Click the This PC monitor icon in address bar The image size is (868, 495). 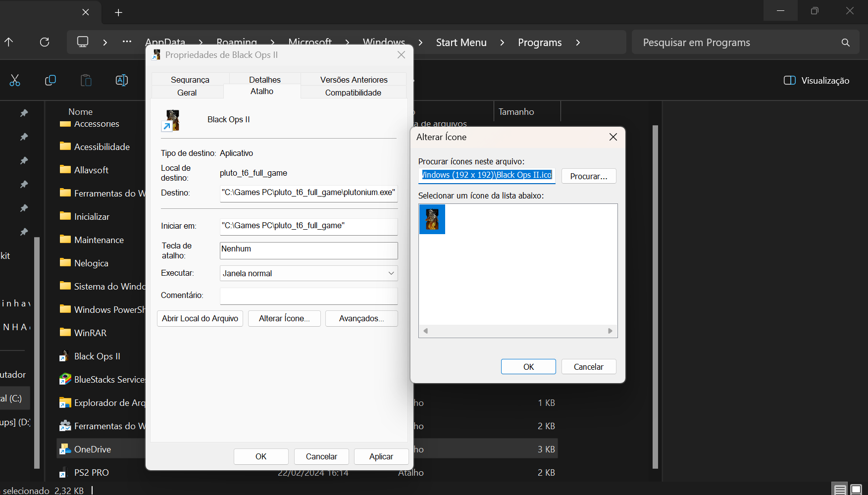click(83, 42)
